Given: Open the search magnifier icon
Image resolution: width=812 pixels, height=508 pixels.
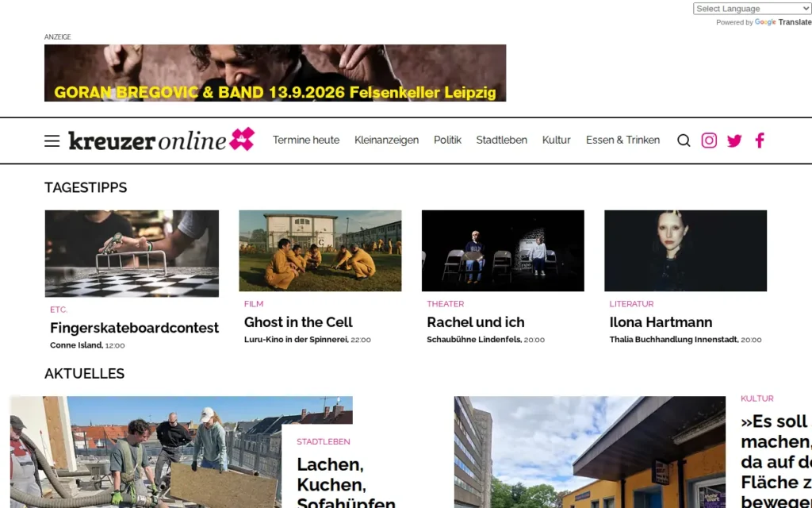Looking at the screenshot, I should tap(684, 140).
